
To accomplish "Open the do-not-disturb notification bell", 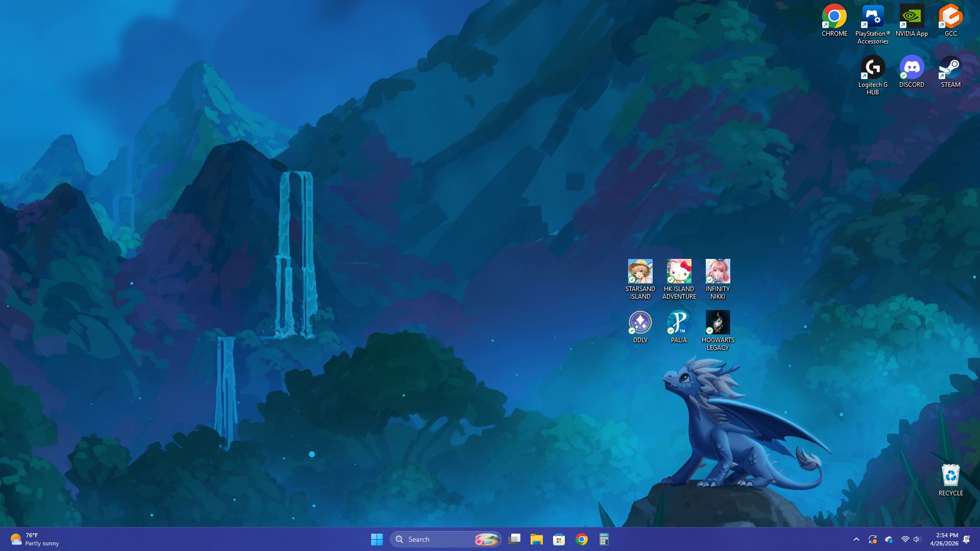I will click(966, 539).
